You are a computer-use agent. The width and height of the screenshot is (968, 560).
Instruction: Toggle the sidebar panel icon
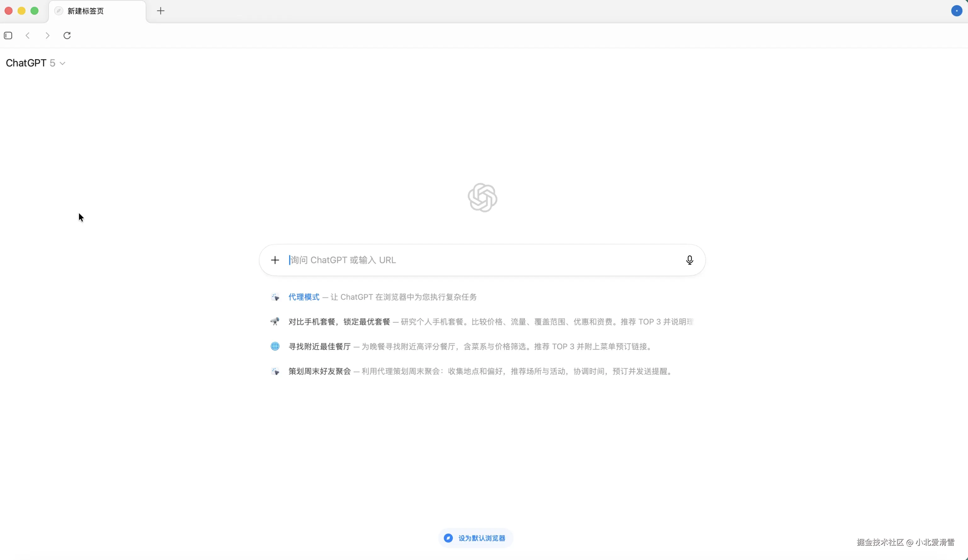pos(8,36)
